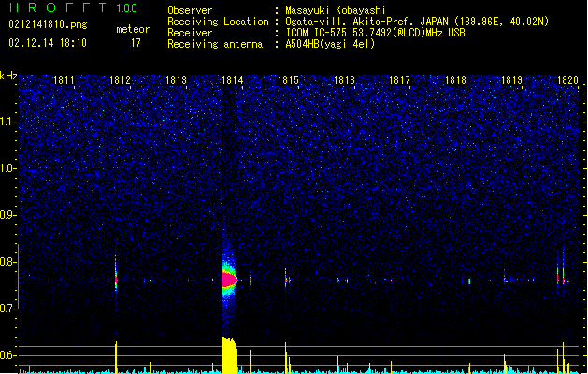Click time marker 1811
The height and width of the screenshot is (374, 588).
tap(64, 80)
